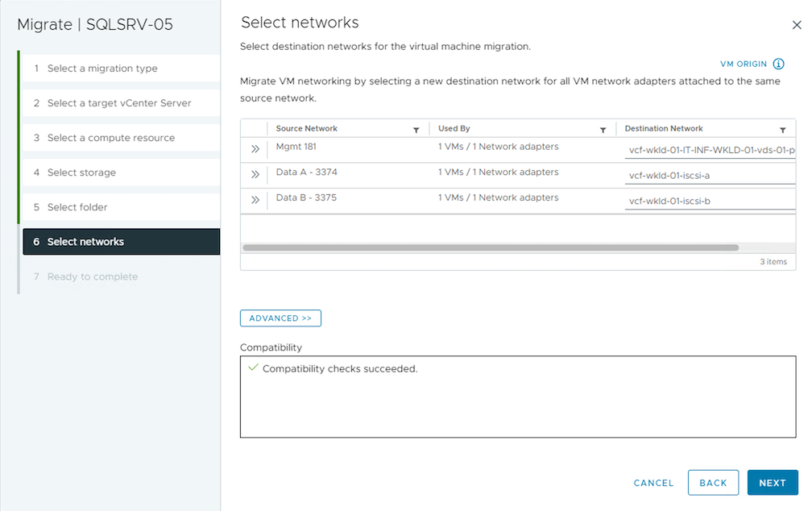
Task: Filter the Used By column
Action: [x=603, y=130]
